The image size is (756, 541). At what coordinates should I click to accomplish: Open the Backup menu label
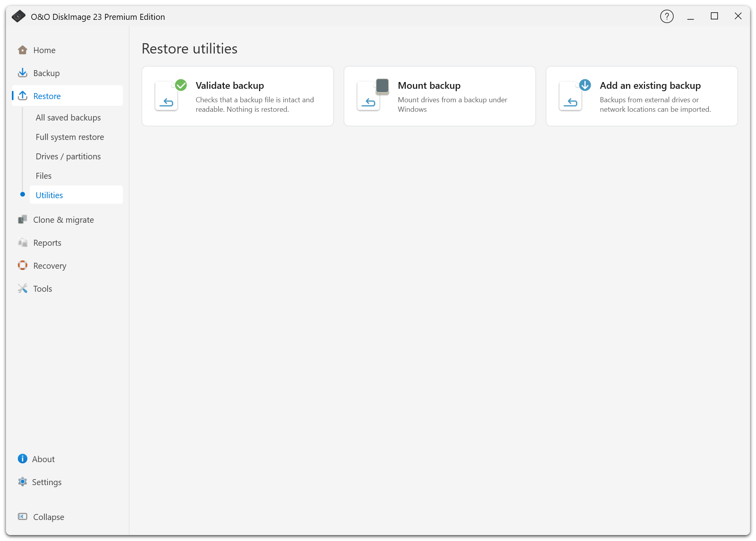coord(46,73)
